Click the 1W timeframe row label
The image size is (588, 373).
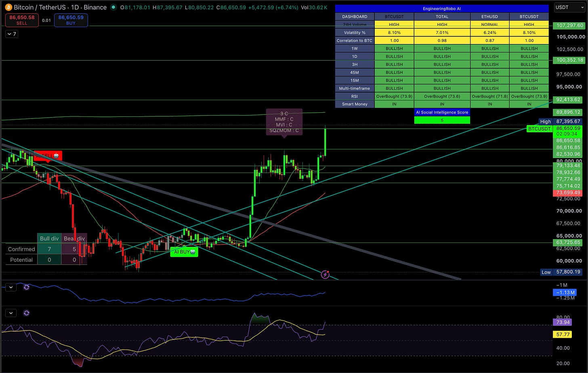[x=355, y=48]
